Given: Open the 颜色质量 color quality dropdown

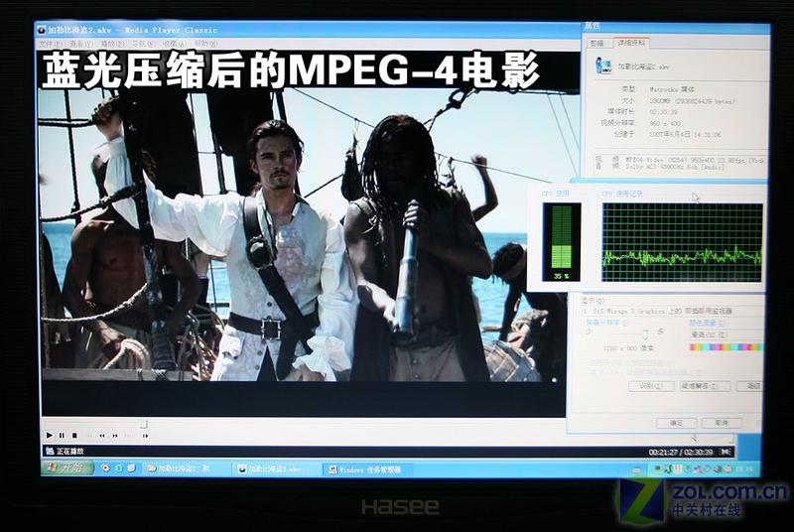Looking at the screenshot, I should (x=726, y=334).
